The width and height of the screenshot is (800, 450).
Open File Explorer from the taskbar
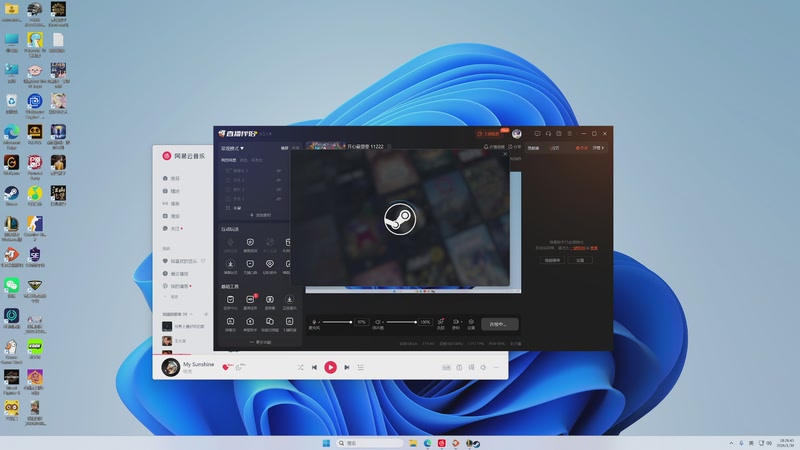point(413,443)
